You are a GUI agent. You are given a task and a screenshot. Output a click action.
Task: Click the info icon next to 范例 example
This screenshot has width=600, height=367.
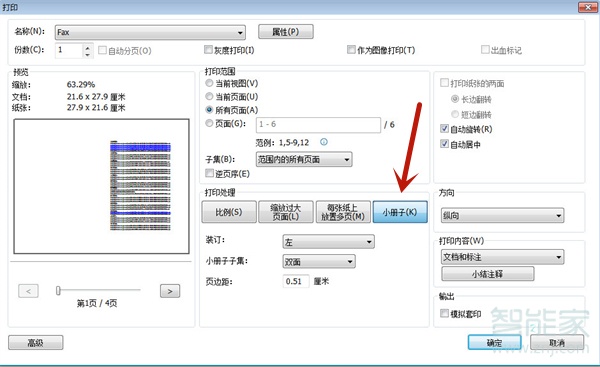click(324, 142)
